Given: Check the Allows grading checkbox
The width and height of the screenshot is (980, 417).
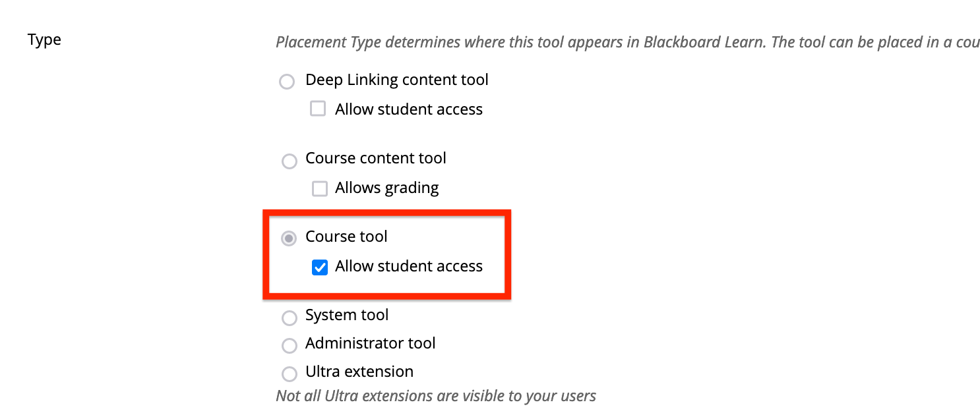Looking at the screenshot, I should [320, 188].
